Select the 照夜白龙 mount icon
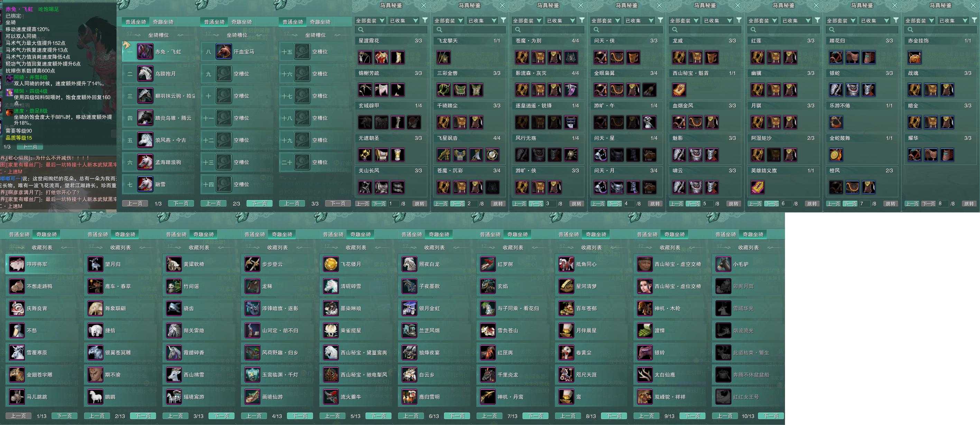The width and height of the screenshot is (980, 425). pos(409,264)
